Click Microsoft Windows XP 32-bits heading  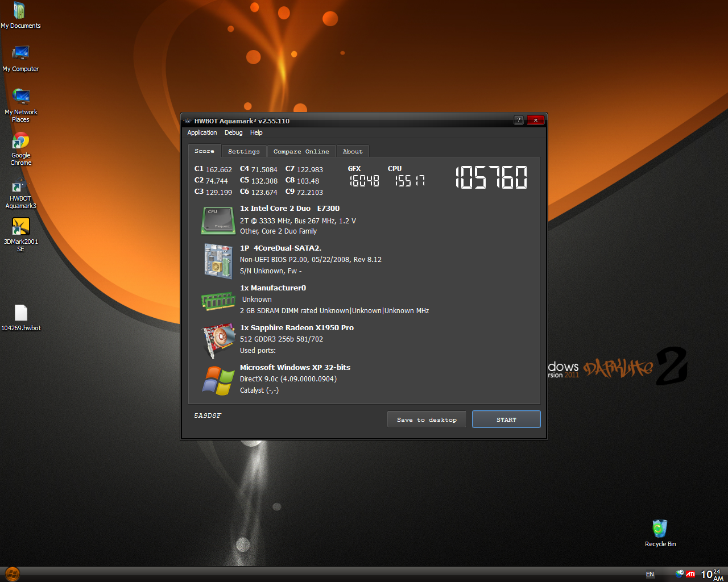295,368
